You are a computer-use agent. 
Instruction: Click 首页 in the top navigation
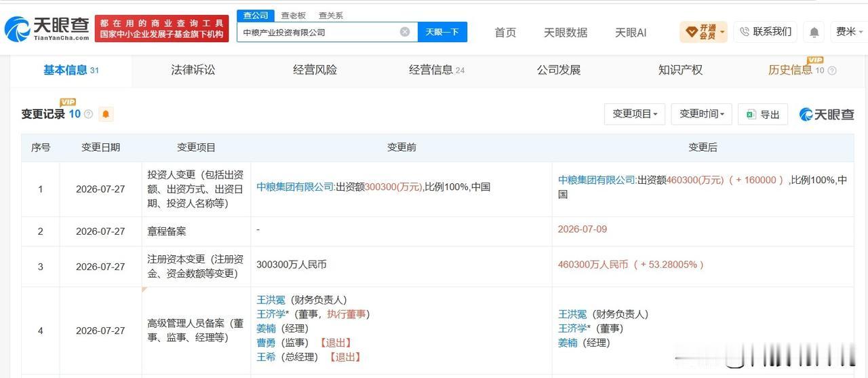click(505, 33)
